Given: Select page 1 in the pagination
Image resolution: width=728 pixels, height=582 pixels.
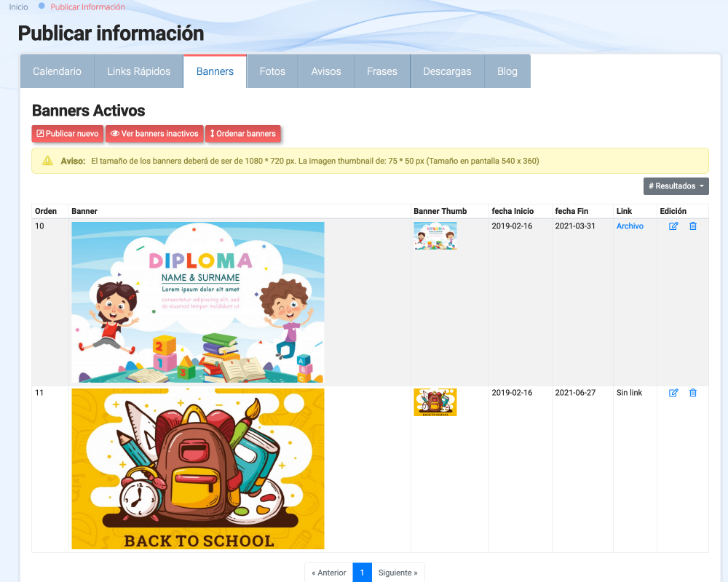Looking at the screenshot, I should point(362,573).
